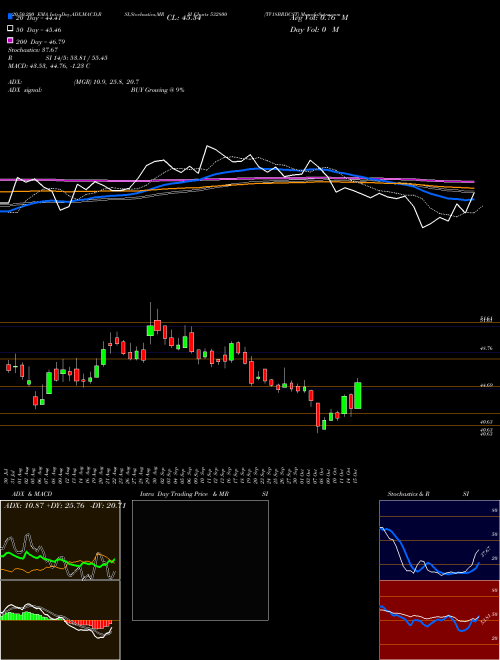The height and width of the screenshot is (660, 500).
Task: Click the 15 Oct date axis label
Action: 356,475
